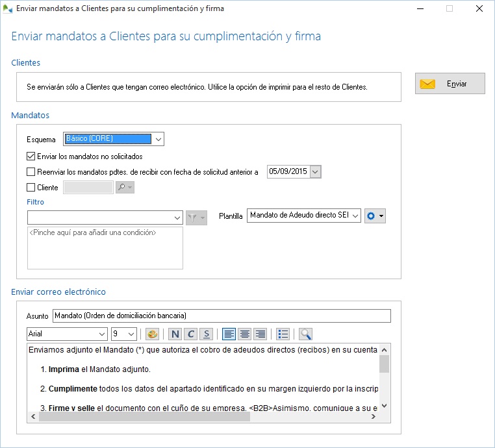Enable 'Reenviar los mandatos pdtes.' checkbox

point(31,172)
